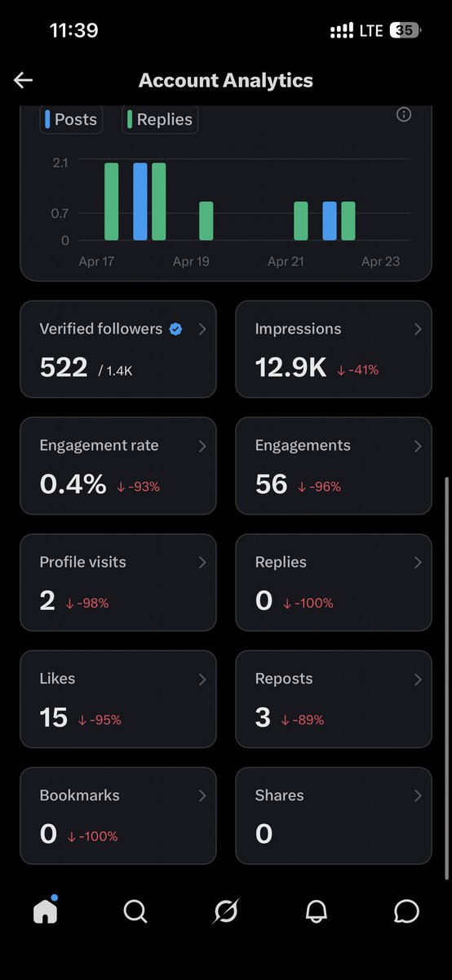452x980 pixels.
Task: Expand the Reposts card chevron
Action: [418, 679]
